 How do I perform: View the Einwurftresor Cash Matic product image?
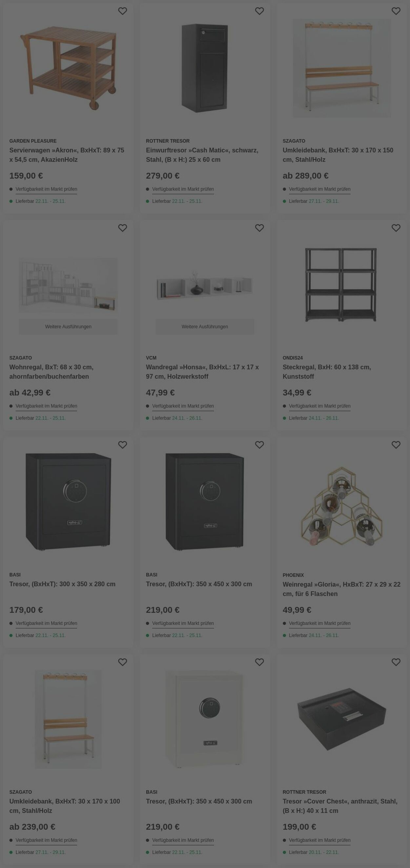tap(205, 68)
